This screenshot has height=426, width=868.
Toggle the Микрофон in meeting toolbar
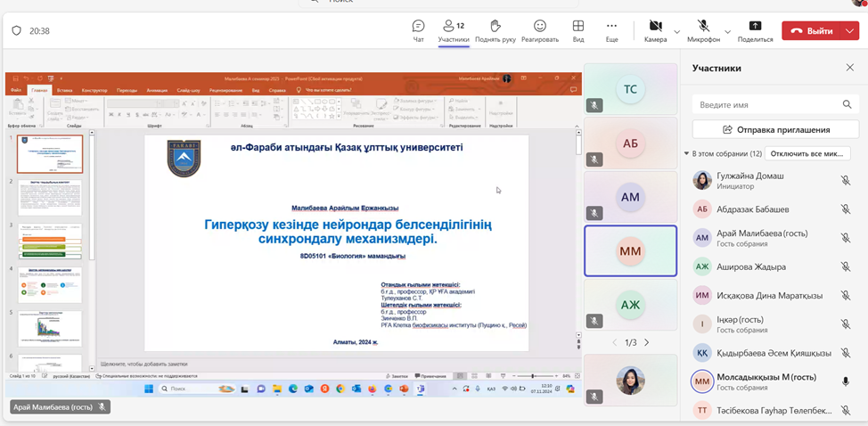704,31
